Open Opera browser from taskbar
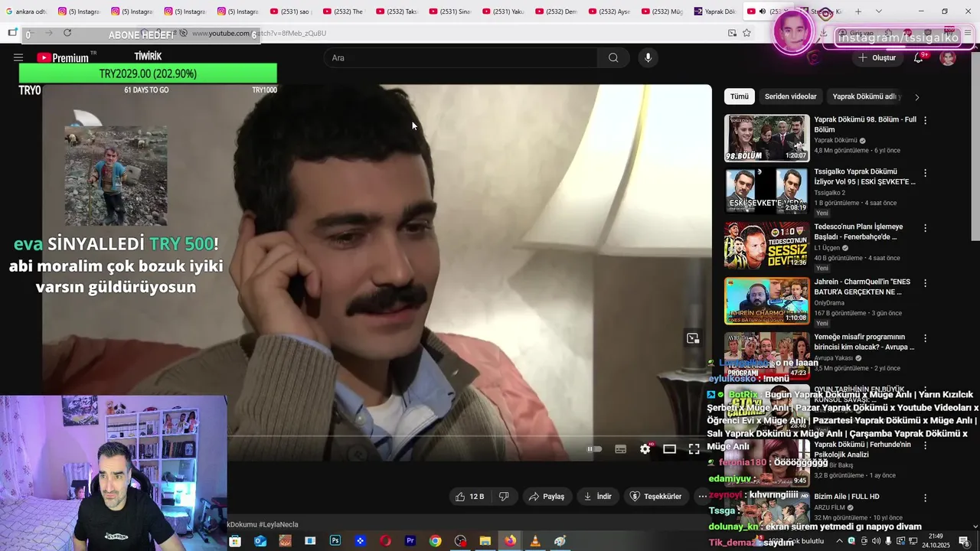This screenshot has width=980, height=551. (x=385, y=541)
